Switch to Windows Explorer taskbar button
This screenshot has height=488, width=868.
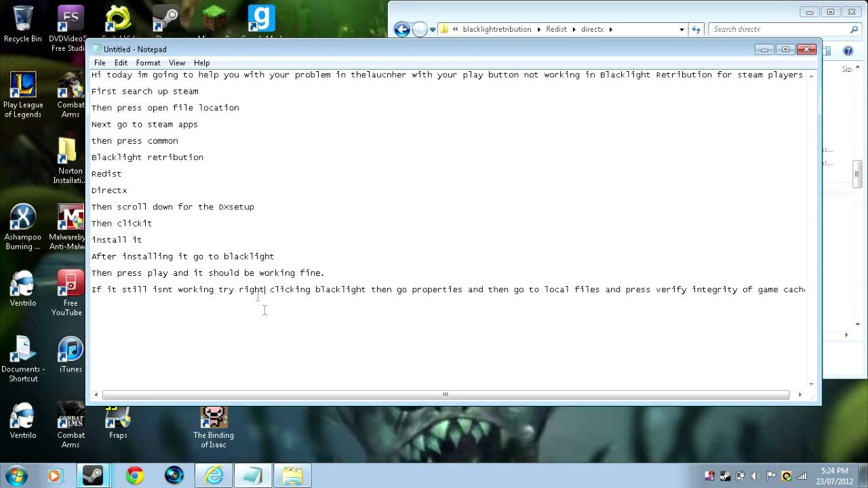[x=292, y=476]
